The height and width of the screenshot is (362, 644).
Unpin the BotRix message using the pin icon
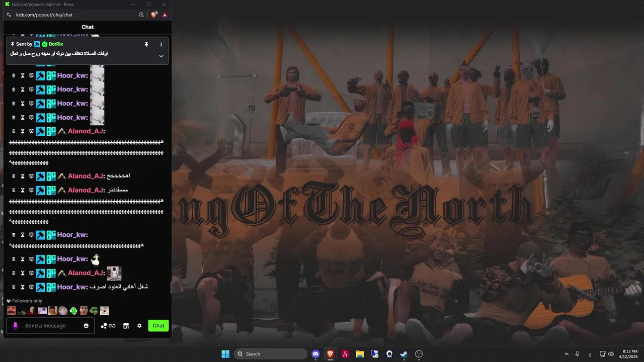(x=146, y=44)
